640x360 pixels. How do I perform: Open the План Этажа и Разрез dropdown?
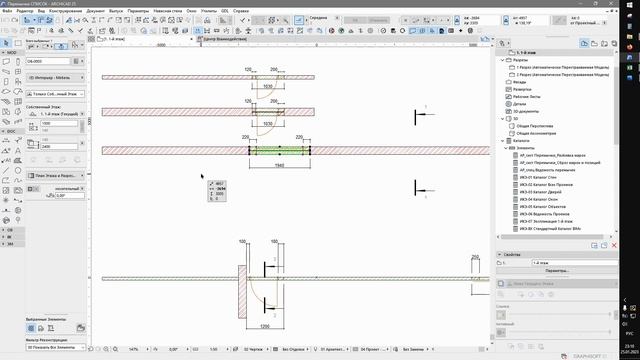point(56,176)
